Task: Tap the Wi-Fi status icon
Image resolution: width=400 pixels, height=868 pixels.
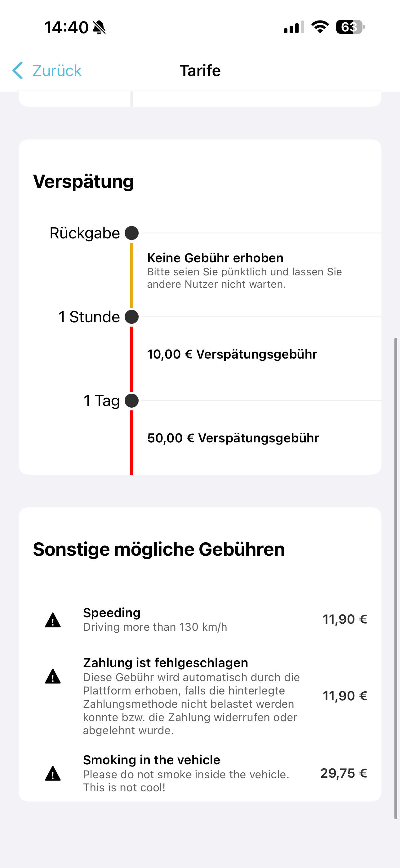Action: [320, 27]
